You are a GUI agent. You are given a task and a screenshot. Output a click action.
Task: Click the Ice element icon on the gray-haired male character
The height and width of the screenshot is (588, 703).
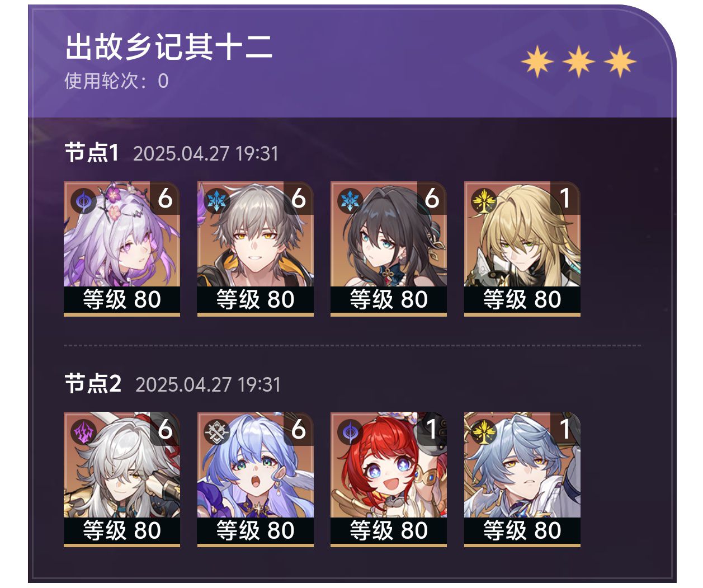(x=217, y=201)
